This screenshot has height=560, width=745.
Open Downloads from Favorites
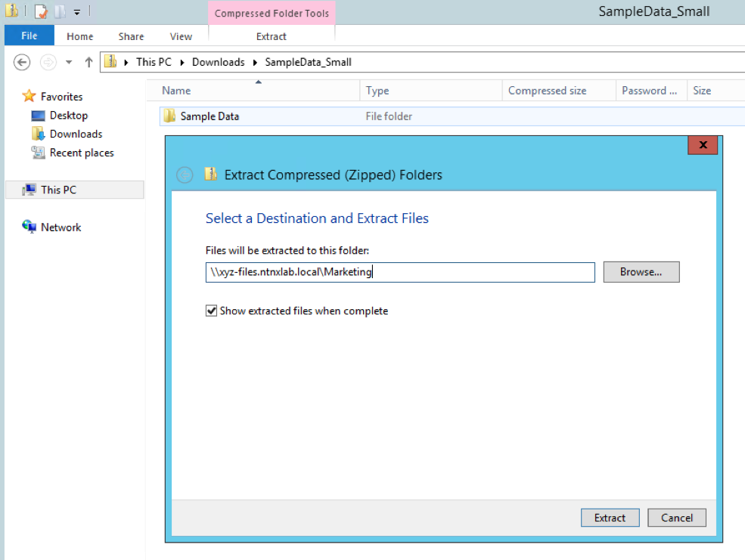click(x=76, y=134)
